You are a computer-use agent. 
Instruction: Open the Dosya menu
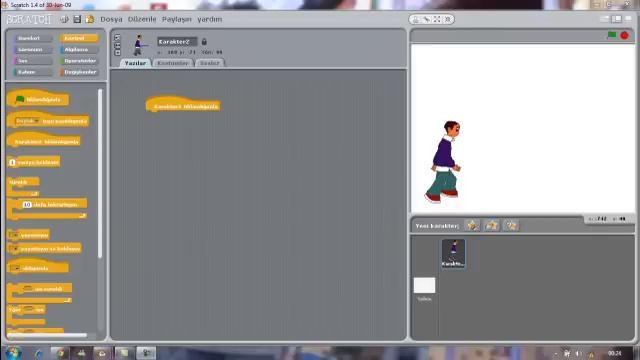tap(111, 19)
